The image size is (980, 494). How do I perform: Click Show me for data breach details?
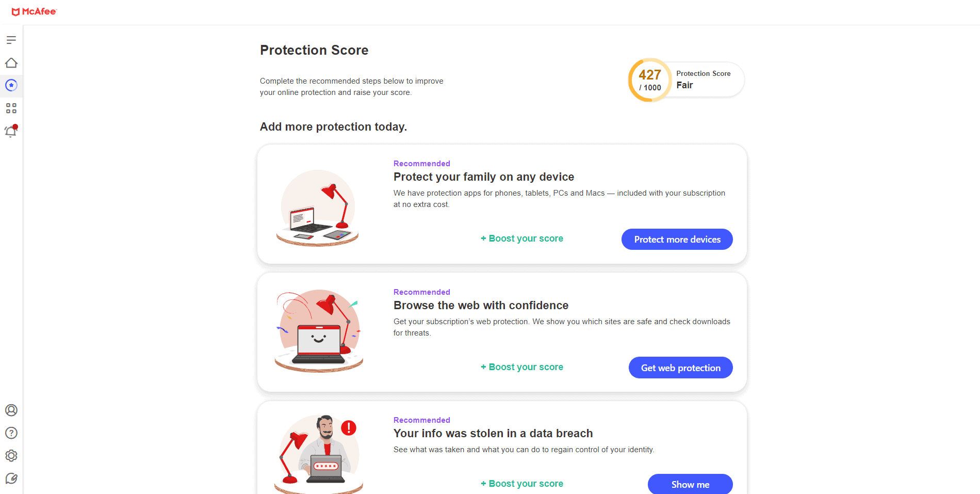coord(690,484)
